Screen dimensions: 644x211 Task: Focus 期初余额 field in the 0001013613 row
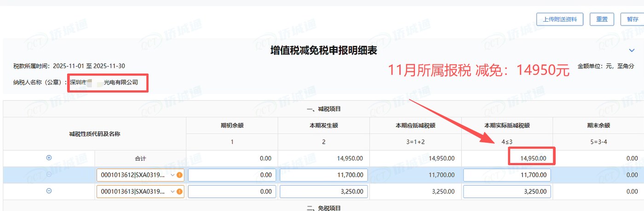(232, 192)
